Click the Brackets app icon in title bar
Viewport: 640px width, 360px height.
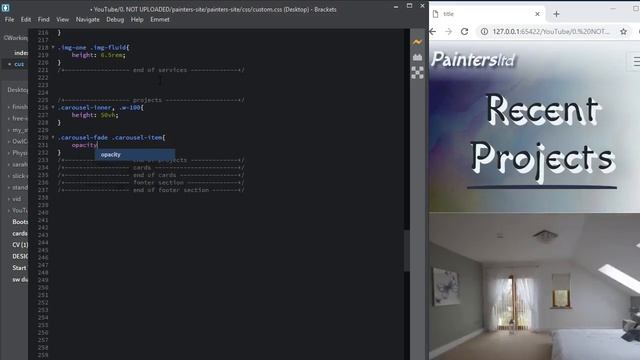click(5, 7)
